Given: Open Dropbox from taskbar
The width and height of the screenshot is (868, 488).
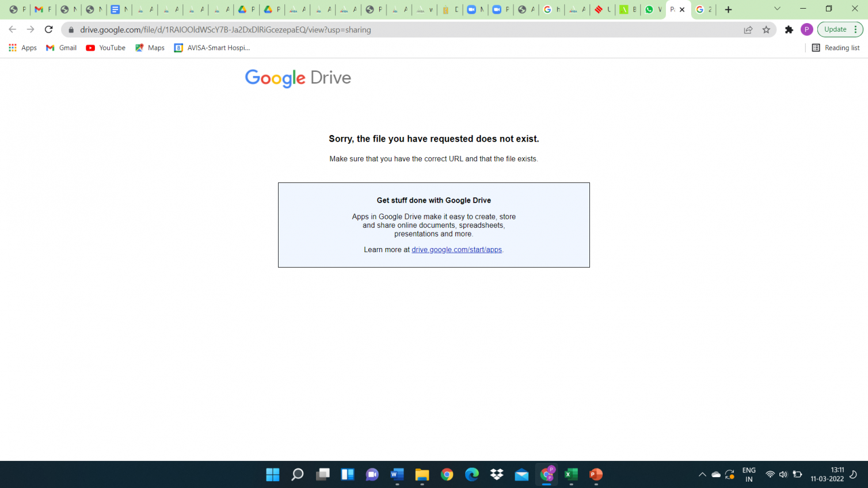Looking at the screenshot, I should pyautogui.click(x=497, y=474).
